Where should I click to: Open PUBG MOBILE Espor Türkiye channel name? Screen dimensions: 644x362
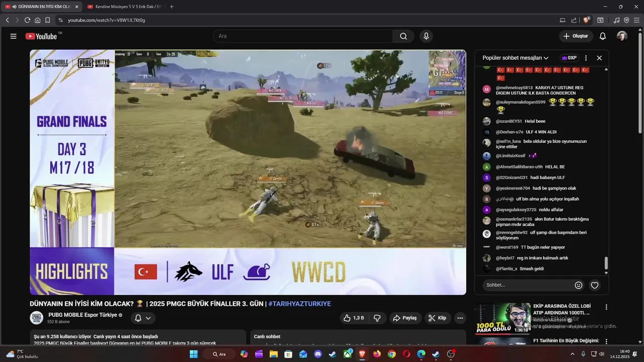tap(83, 315)
